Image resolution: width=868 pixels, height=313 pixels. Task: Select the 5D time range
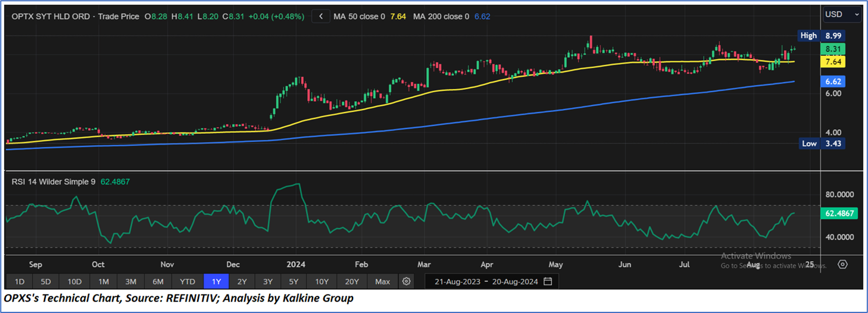(x=46, y=281)
